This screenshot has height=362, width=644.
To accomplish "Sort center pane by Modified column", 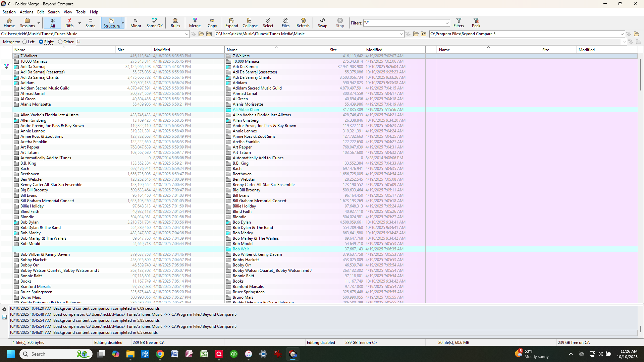I will pos(374,50).
